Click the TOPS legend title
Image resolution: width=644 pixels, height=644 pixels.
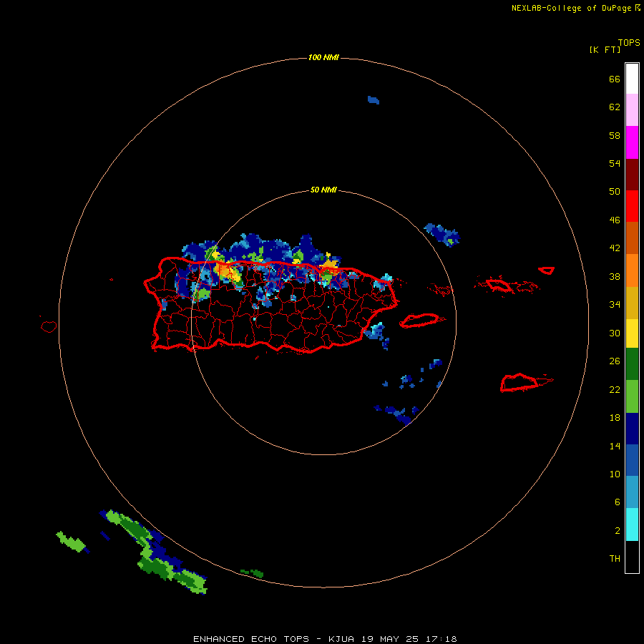click(x=629, y=42)
